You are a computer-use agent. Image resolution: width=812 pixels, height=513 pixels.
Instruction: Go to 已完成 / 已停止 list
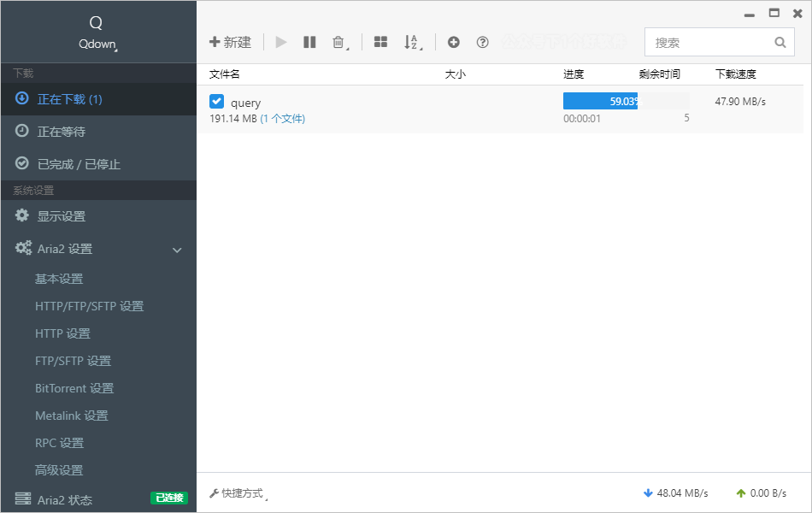(79, 164)
